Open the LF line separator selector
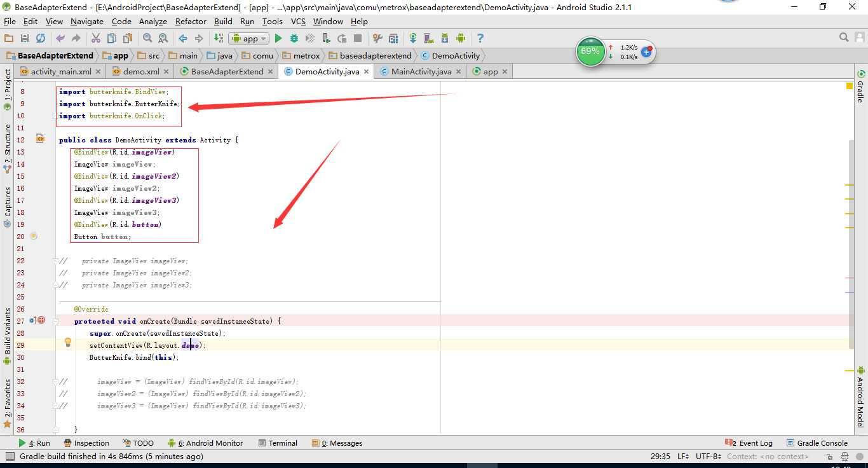868x468 pixels. click(683, 457)
